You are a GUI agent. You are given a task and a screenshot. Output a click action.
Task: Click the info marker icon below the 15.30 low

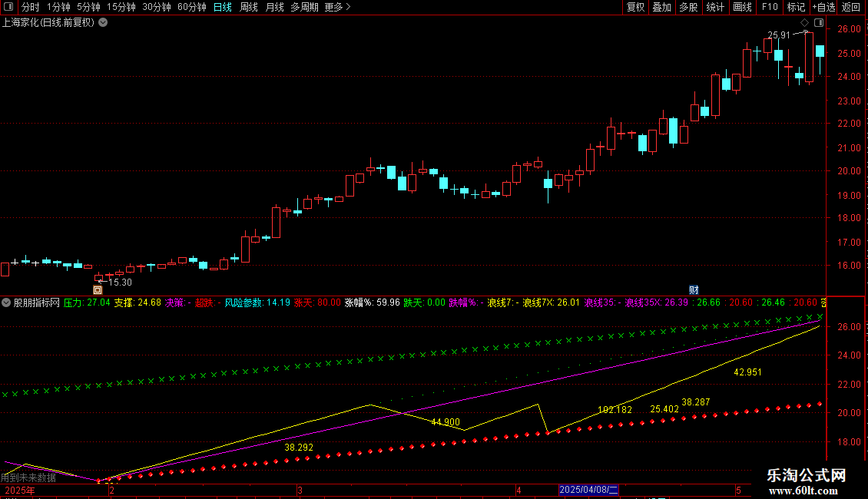pyautogui.click(x=98, y=290)
